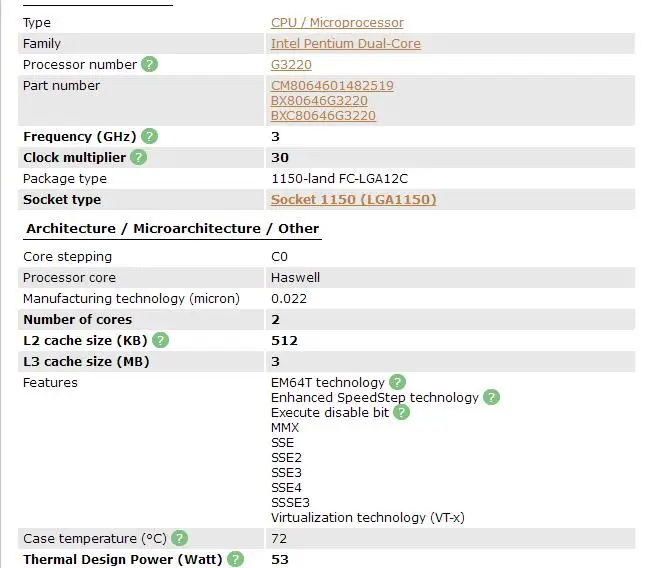Click core stepping value C0

point(279,257)
